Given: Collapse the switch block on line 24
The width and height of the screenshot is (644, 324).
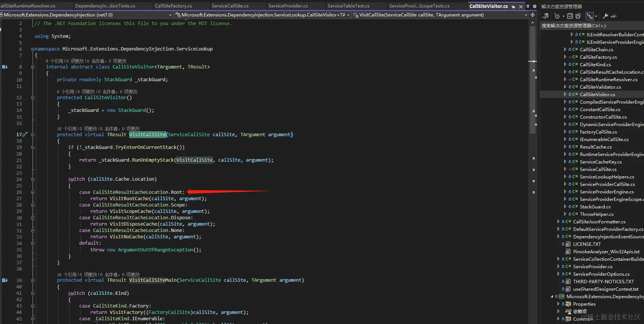Looking at the screenshot, I should [x=33, y=179].
